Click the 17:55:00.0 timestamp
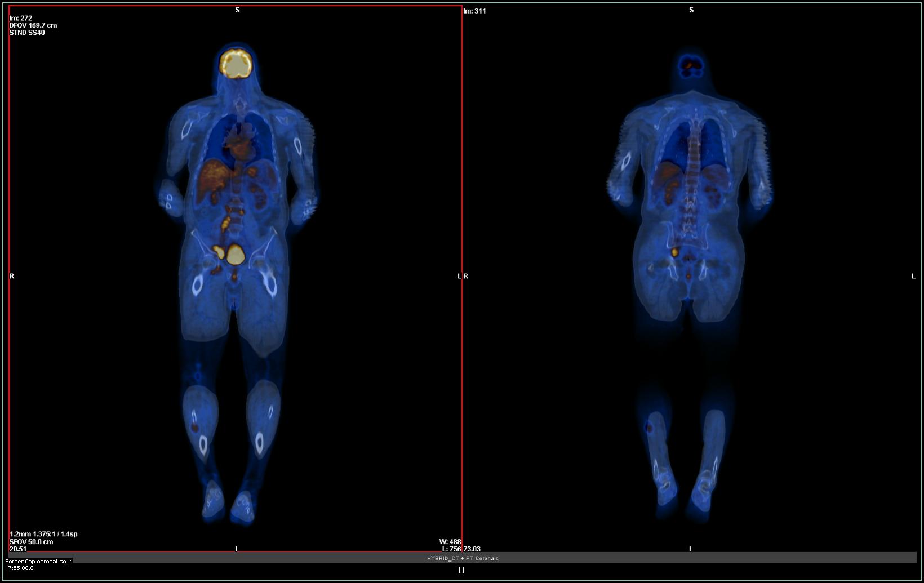The image size is (924, 583). click(x=19, y=568)
